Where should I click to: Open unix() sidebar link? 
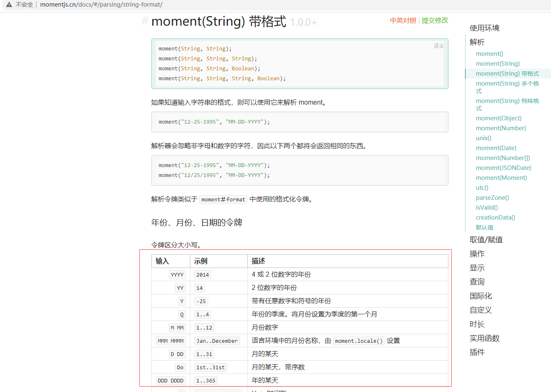click(484, 138)
